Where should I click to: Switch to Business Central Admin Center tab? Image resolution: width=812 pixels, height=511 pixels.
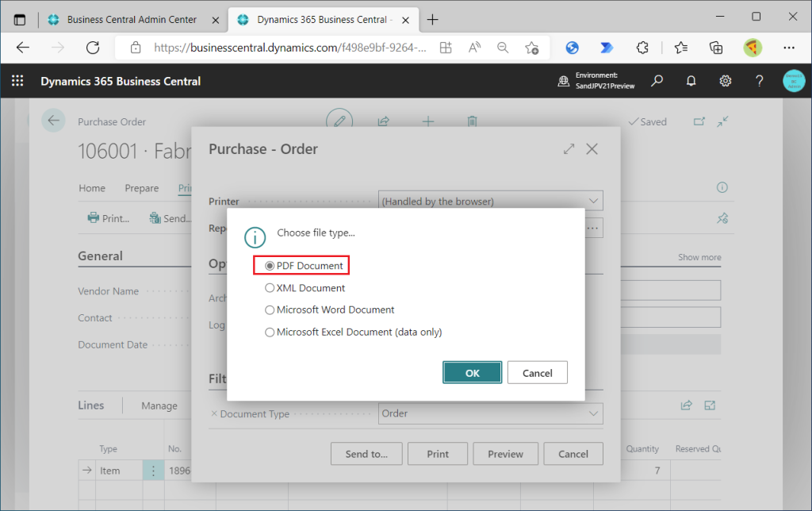[132, 20]
